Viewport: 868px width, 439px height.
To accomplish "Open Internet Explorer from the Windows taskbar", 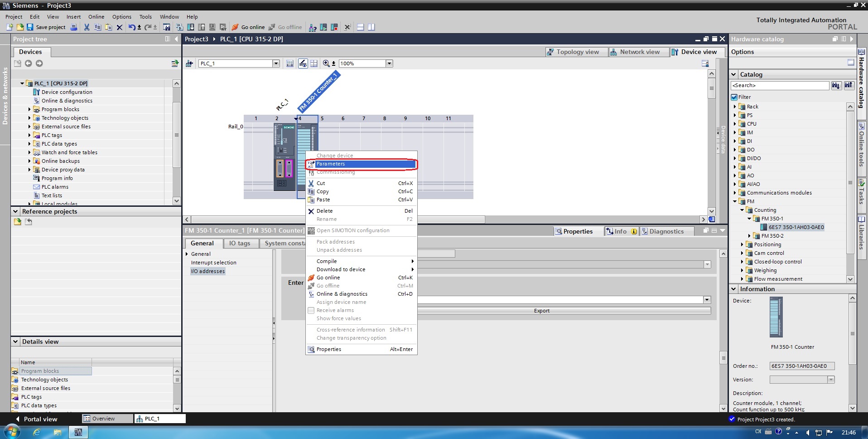I will click(36, 432).
